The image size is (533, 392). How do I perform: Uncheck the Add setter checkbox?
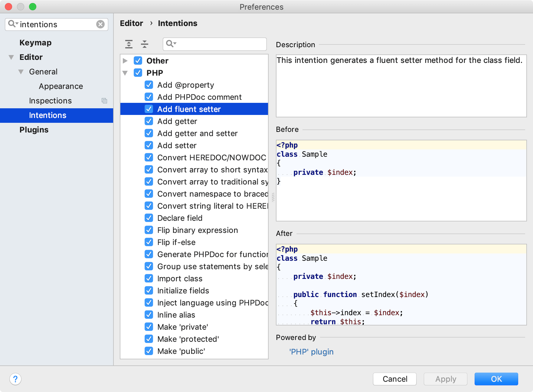coord(149,145)
